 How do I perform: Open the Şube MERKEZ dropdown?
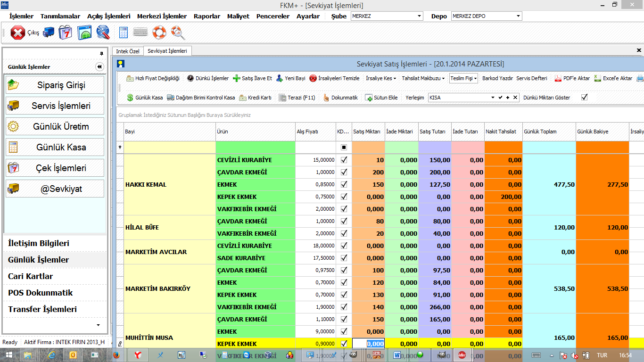tap(420, 16)
